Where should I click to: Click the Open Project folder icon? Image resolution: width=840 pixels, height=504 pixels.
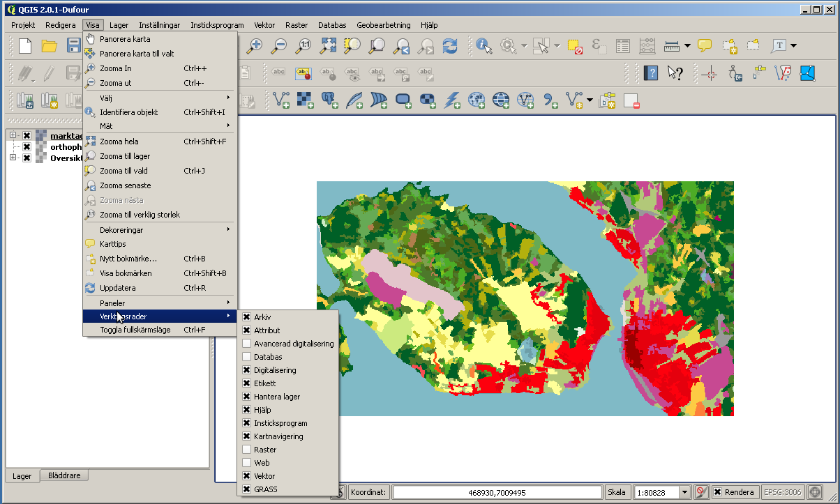coord(49,46)
